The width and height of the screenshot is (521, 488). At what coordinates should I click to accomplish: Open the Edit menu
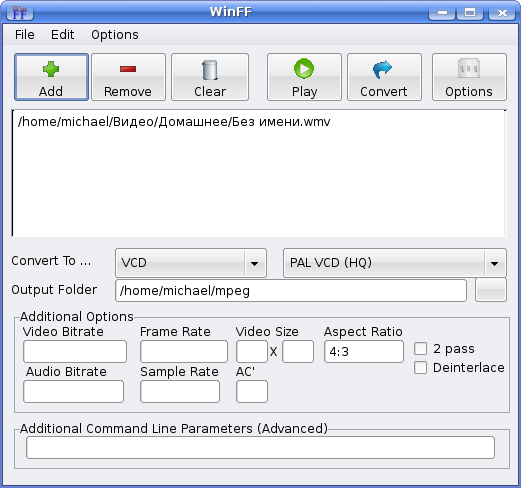(62, 35)
